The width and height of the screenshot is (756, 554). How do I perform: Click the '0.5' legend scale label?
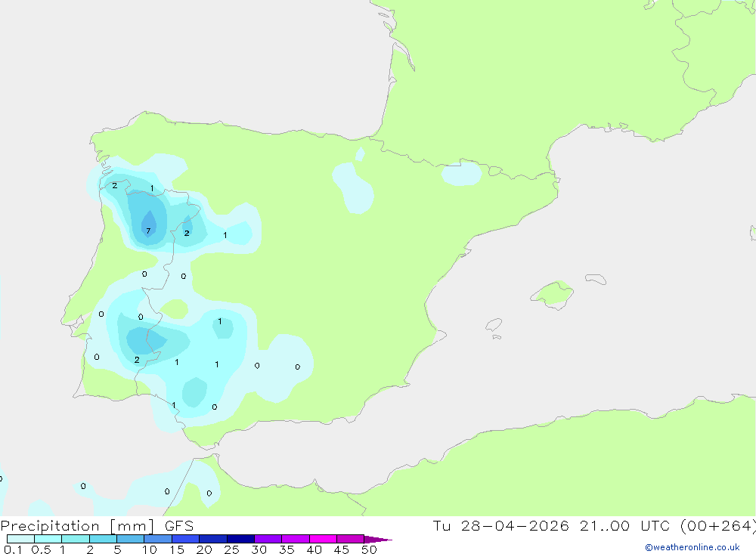(41, 549)
